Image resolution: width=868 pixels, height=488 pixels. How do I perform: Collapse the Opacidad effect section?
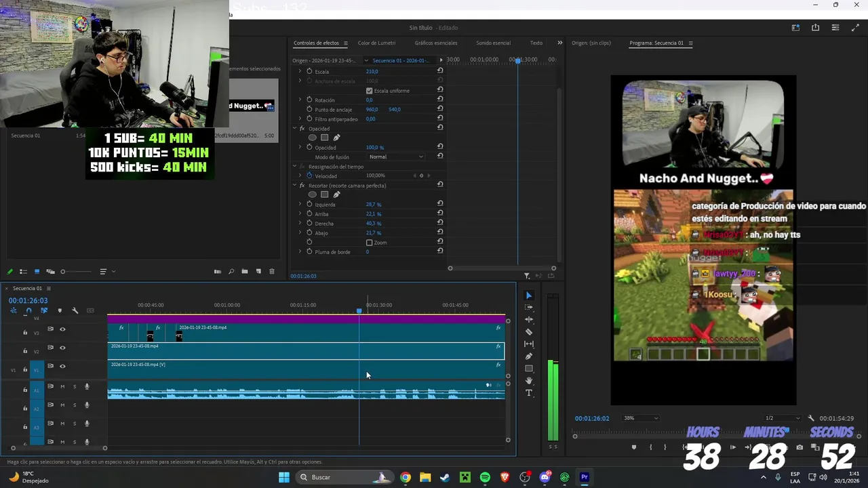[x=294, y=128]
